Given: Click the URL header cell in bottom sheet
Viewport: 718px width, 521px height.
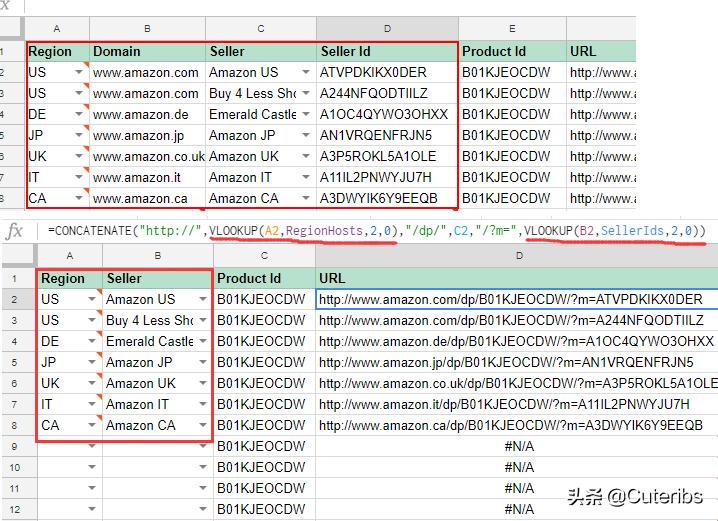Looking at the screenshot, I should point(517,278).
